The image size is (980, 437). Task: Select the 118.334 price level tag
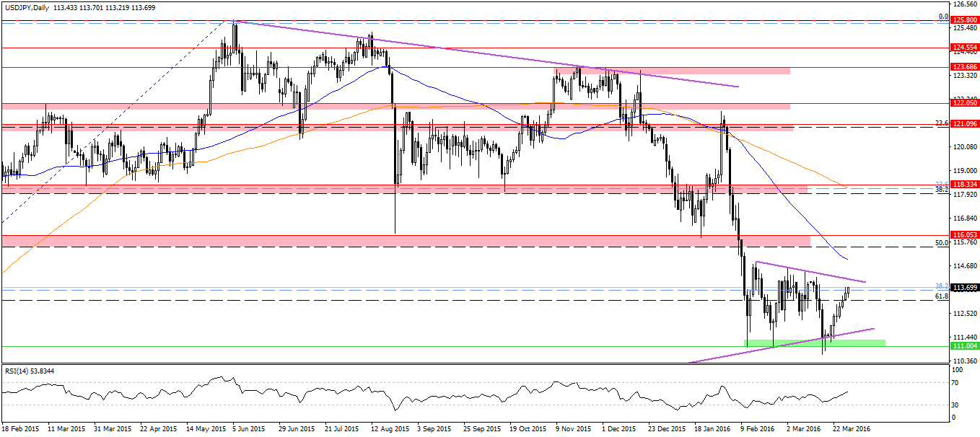965,185
